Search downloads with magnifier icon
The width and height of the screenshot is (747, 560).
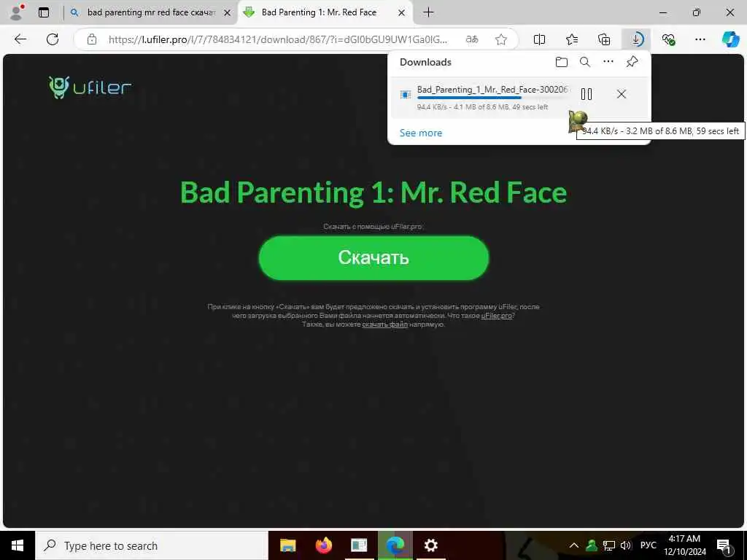tap(585, 62)
